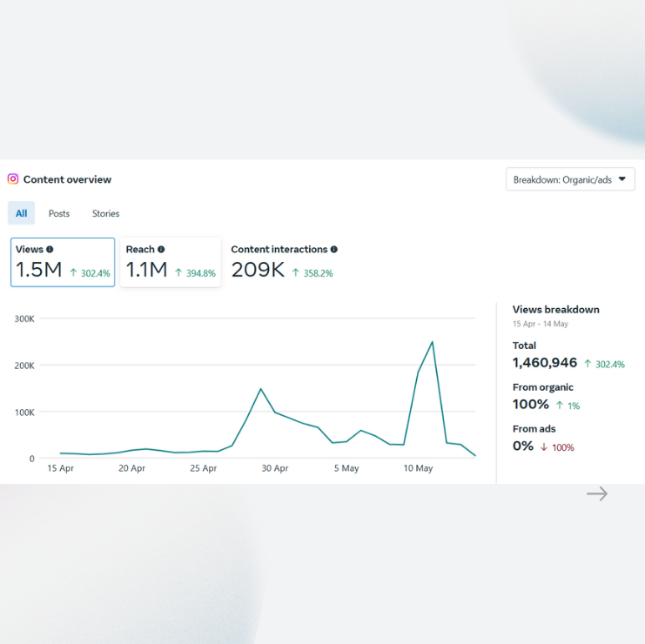645x644 pixels.
Task: Select the Views metric card
Action: (63, 262)
